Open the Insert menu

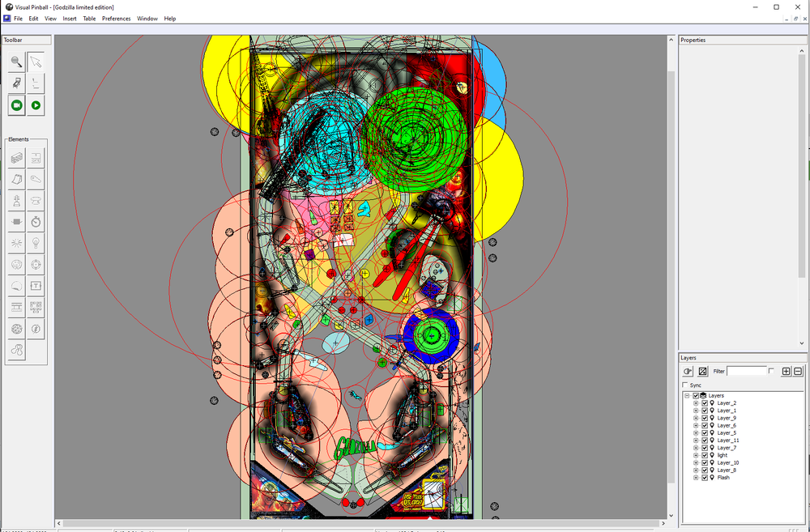coord(70,19)
